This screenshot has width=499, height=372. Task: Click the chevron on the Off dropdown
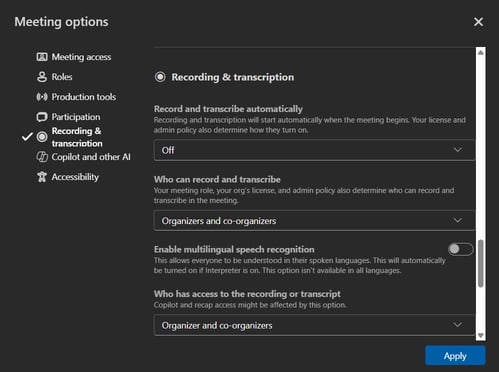point(458,150)
